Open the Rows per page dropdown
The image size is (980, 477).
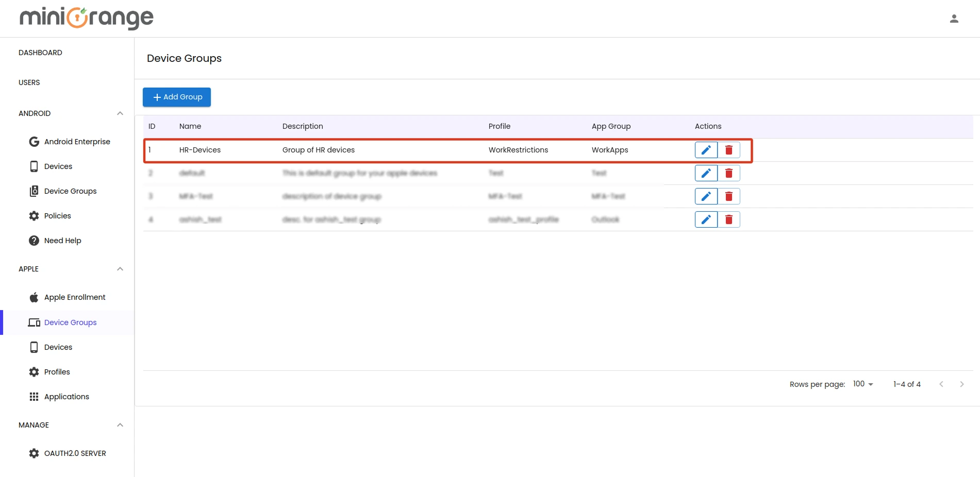click(x=862, y=384)
